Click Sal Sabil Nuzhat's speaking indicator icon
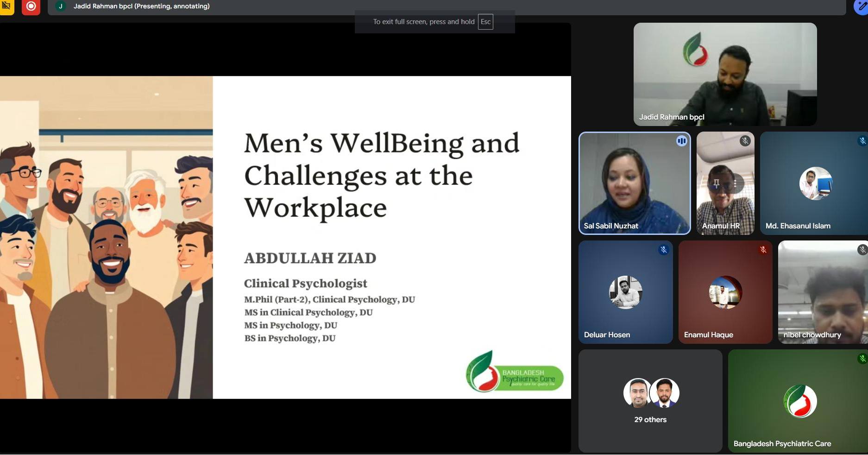868x455 pixels. point(681,141)
